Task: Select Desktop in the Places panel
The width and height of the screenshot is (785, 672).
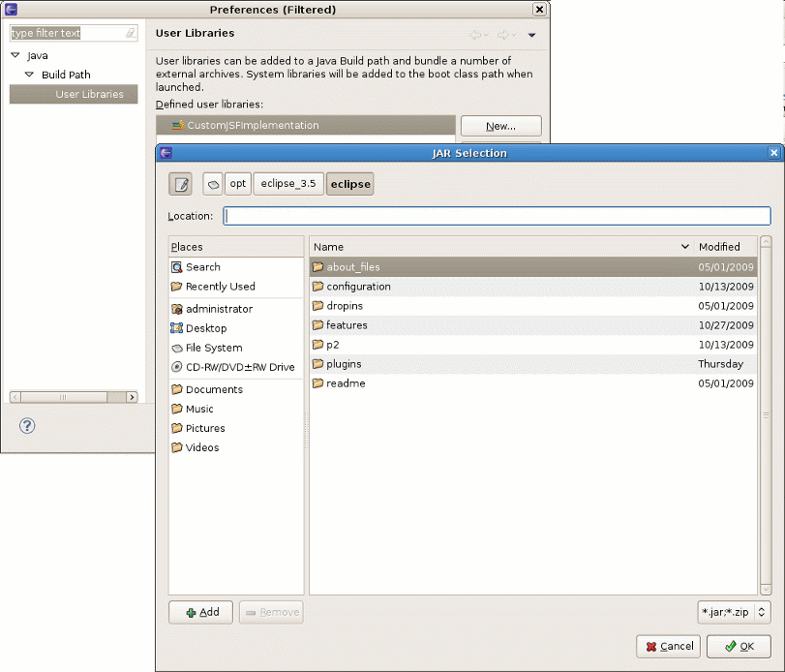Action: [x=205, y=328]
